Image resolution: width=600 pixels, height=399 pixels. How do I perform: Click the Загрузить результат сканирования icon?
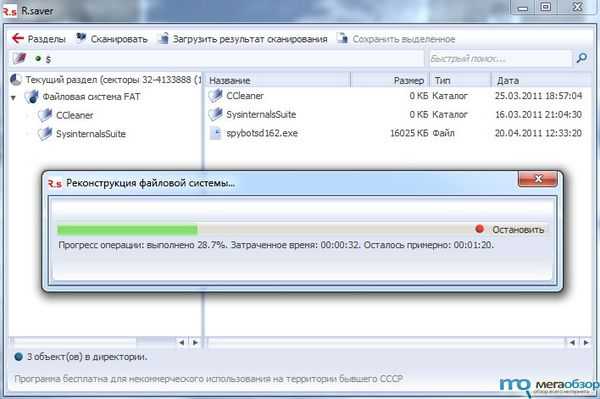[164, 38]
